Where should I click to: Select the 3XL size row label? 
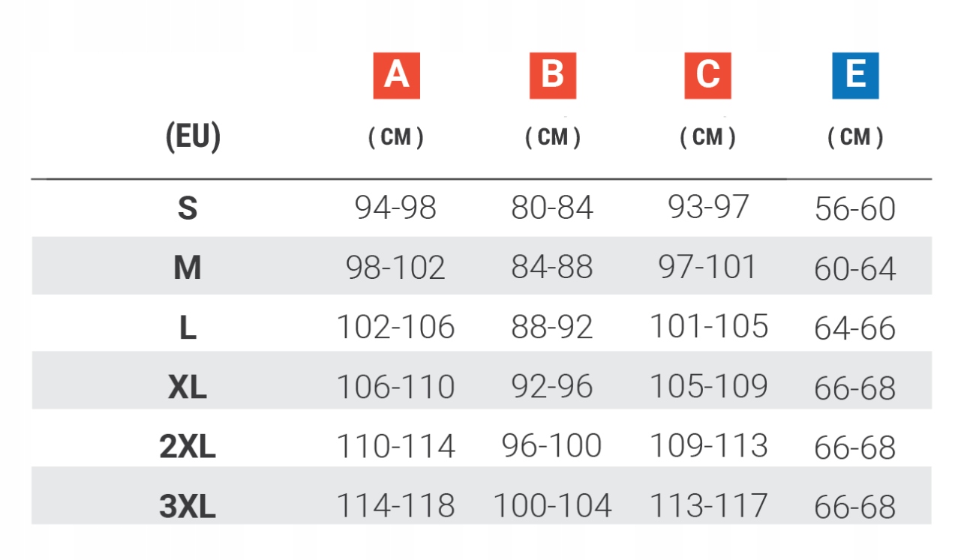coord(188,507)
